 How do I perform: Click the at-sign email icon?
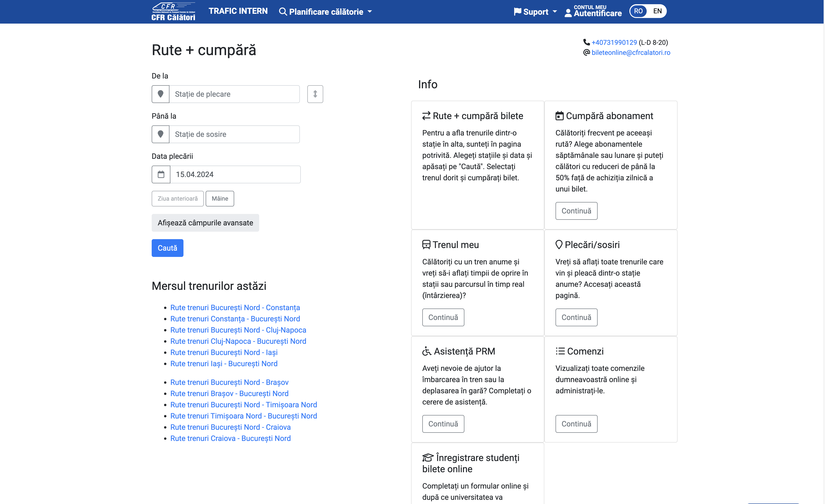pyautogui.click(x=587, y=53)
